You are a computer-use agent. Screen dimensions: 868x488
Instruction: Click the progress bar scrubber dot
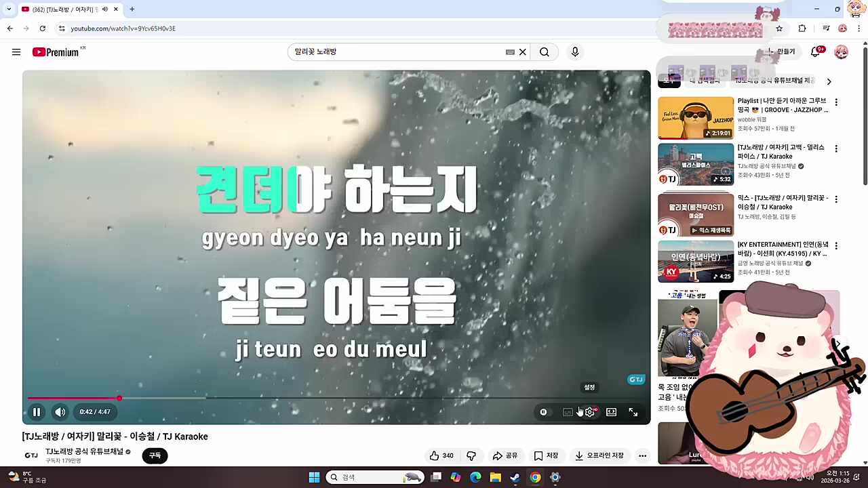click(x=119, y=399)
